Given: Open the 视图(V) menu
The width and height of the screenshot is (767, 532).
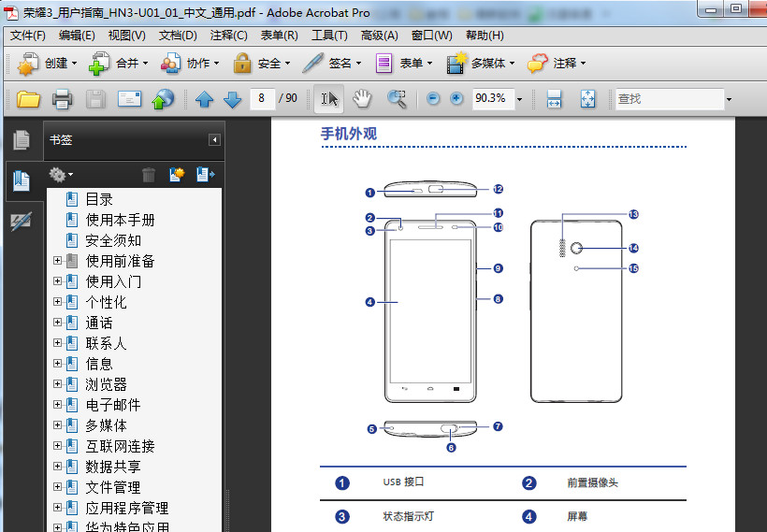Looking at the screenshot, I should 126,36.
